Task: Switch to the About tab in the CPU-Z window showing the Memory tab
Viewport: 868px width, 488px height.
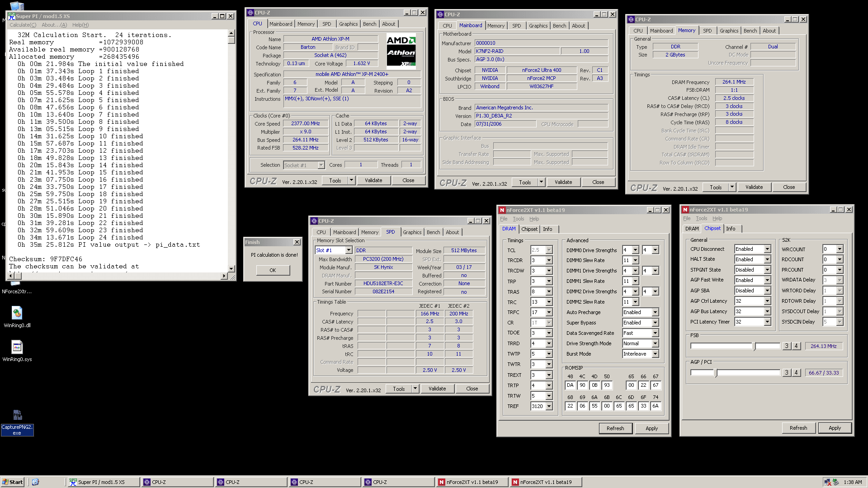Action: pos(769,31)
